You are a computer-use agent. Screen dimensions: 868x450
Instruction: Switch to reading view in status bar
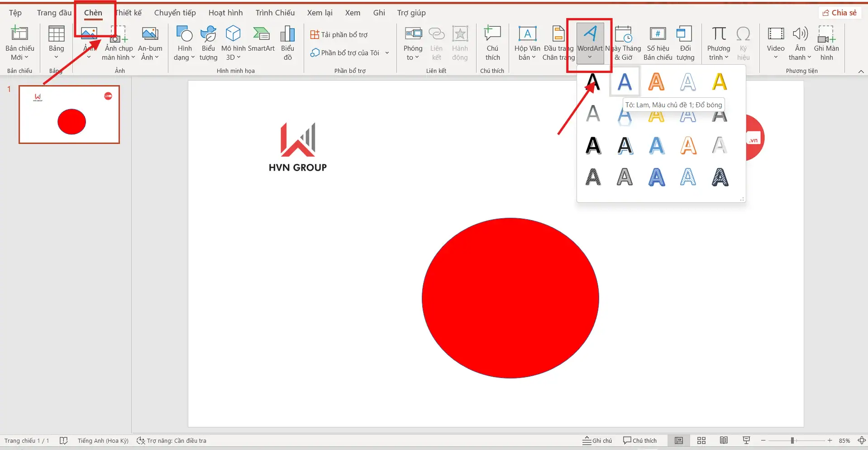[724, 440]
